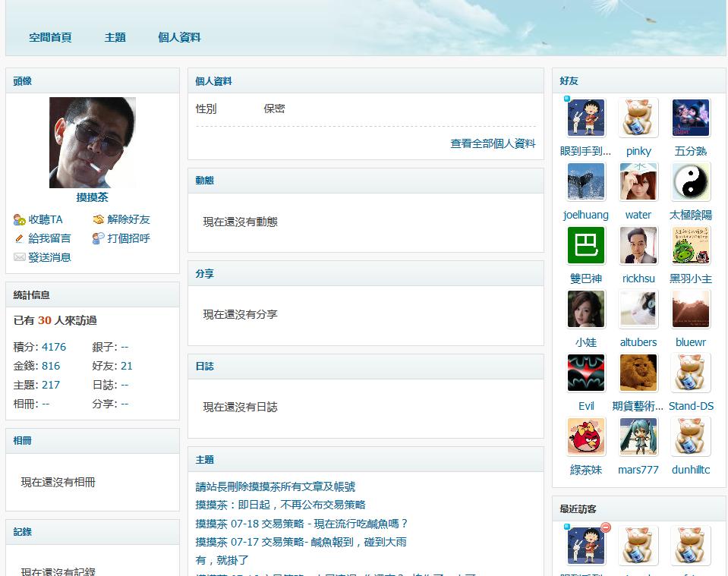Open topic 摸摸茶：即日起，不再公布交易策略
The height and width of the screenshot is (576, 728).
click(280, 505)
